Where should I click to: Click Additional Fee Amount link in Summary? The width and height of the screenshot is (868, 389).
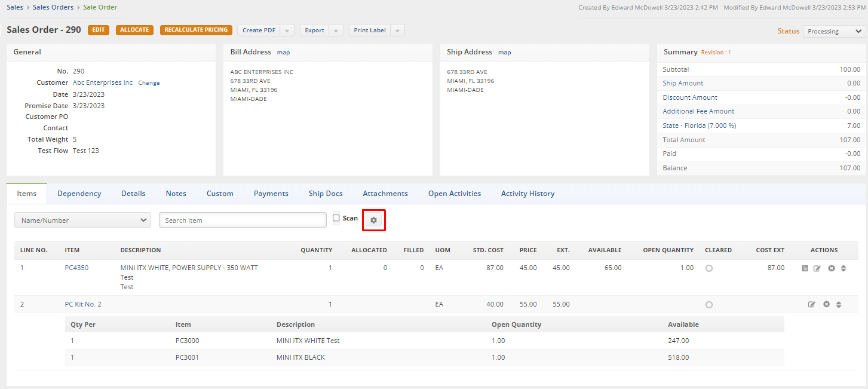pyautogui.click(x=698, y=111)
